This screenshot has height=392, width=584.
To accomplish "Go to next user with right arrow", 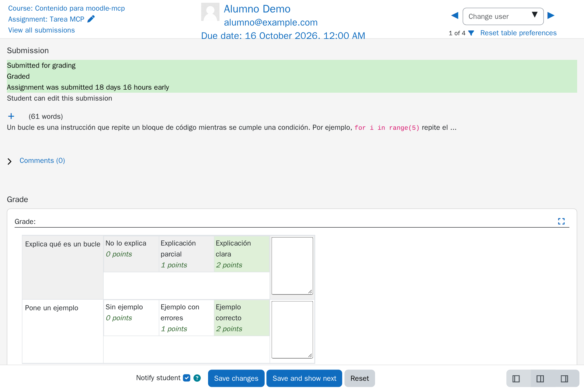I will 551,15.
